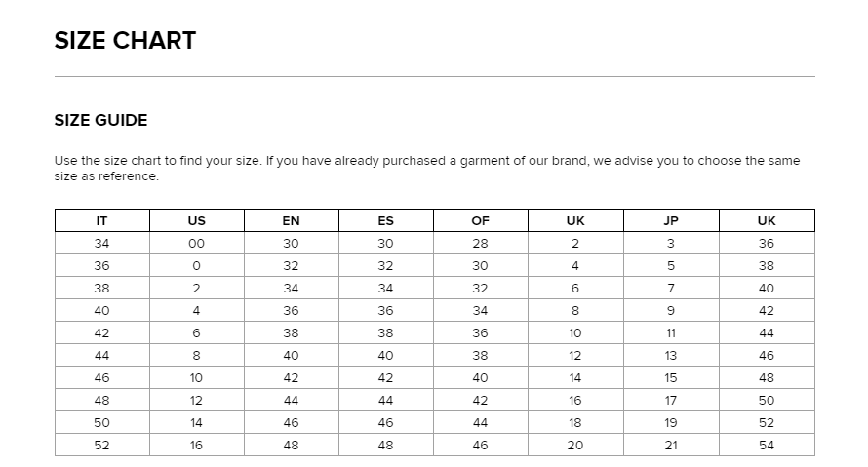
Task: Select the IT column header
Action: pos(101,220)
